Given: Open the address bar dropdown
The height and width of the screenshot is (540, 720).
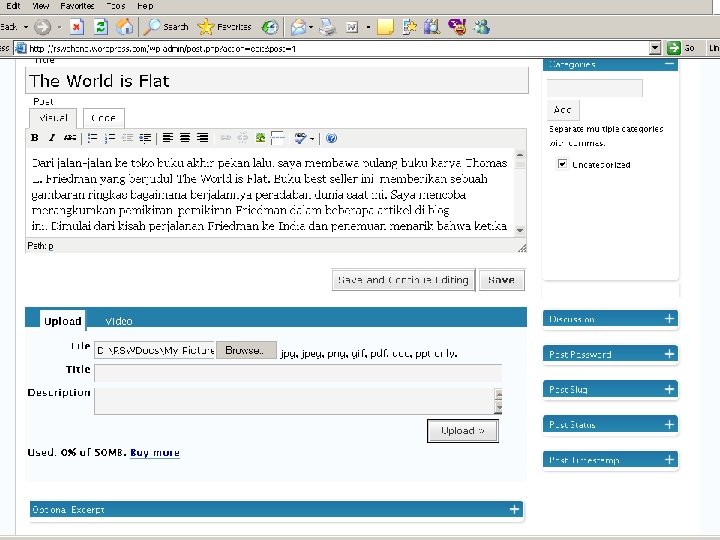Looking at the screenshot, I should coord(655,48).
